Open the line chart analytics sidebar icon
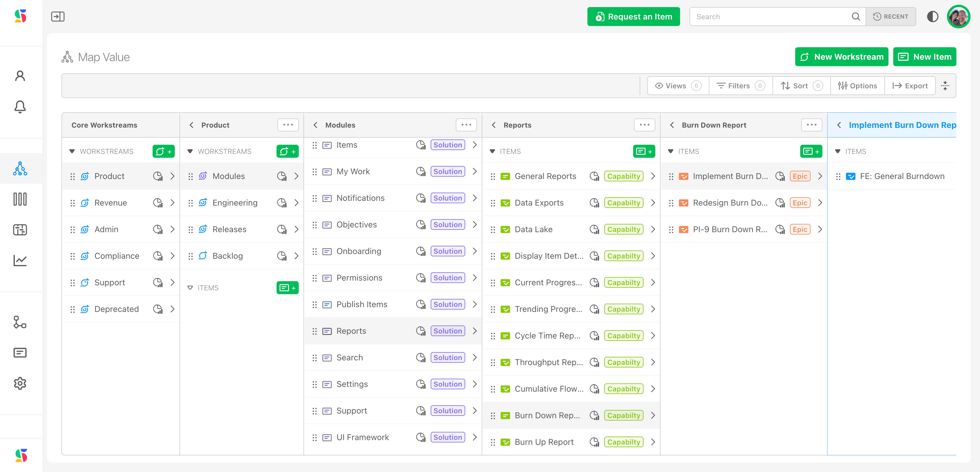 coord(20,261)
